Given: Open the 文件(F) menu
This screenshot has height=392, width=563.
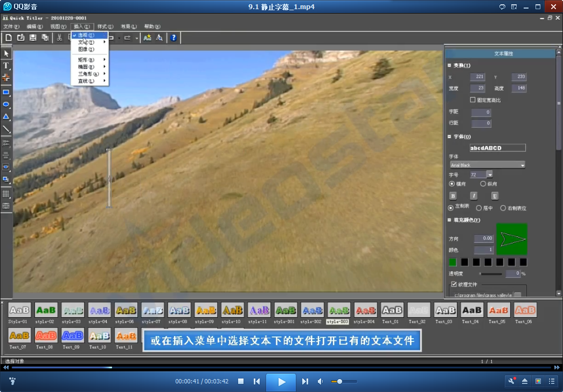Looking at the screenshot, I should pyautogui.click(x=11, y=26).
